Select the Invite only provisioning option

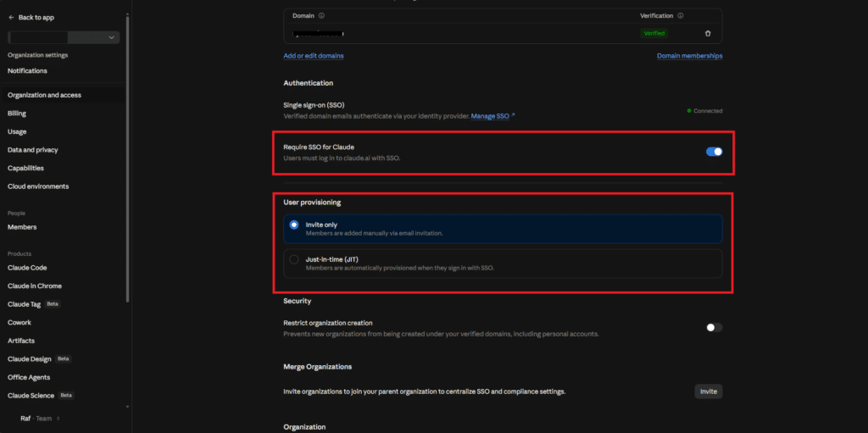tap(503, 229)
